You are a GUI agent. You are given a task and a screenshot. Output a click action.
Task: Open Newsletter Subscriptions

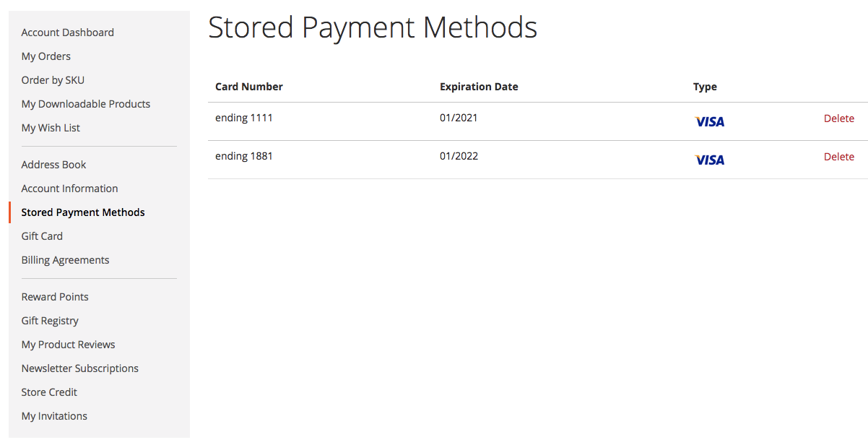(79, 368)
